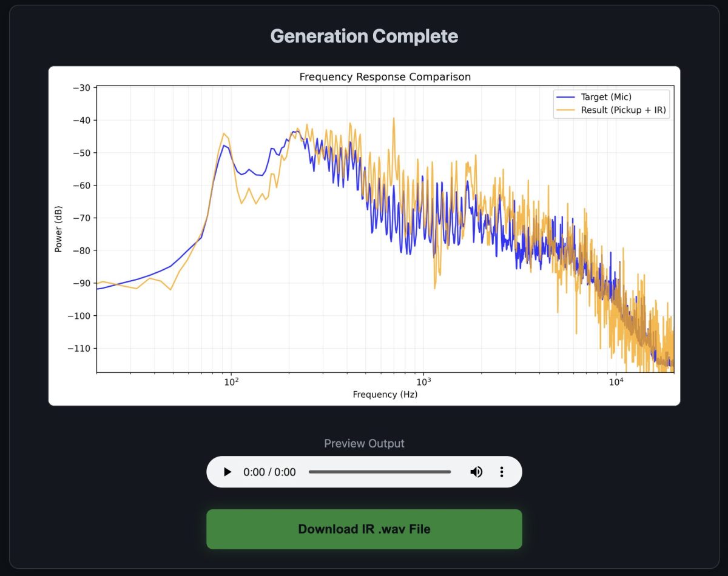Click the "Target (Mic)" legend label

point(606,97)
